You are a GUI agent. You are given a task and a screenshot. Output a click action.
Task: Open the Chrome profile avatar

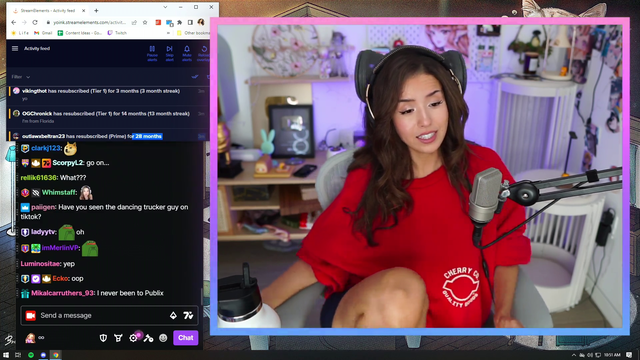[201, 22]
